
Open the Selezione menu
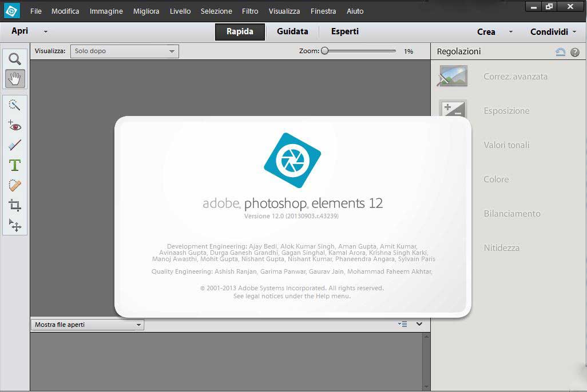[216, 11]
